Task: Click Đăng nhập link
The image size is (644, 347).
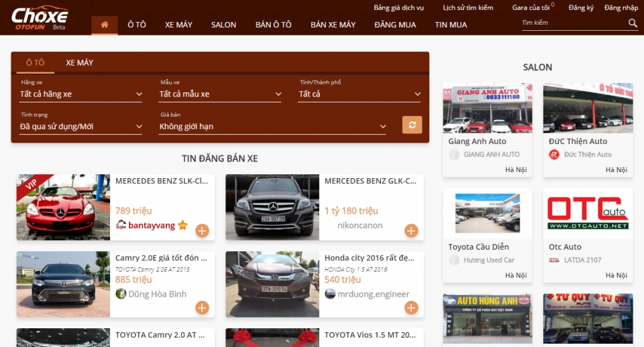Action: pos(621,7)
